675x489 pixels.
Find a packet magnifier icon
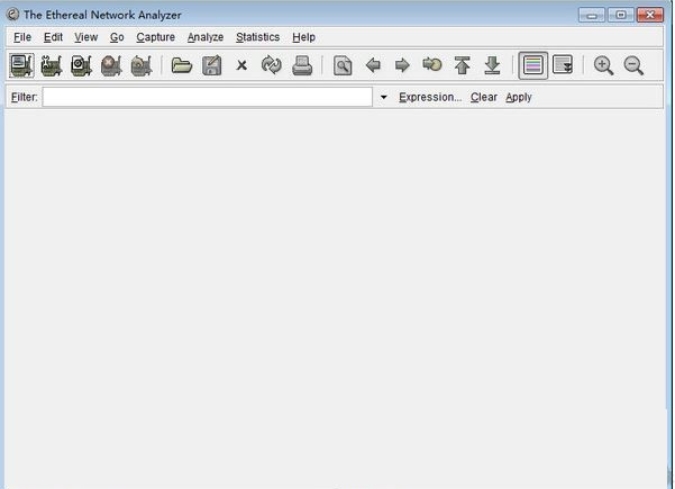click(x=343, y=65)
